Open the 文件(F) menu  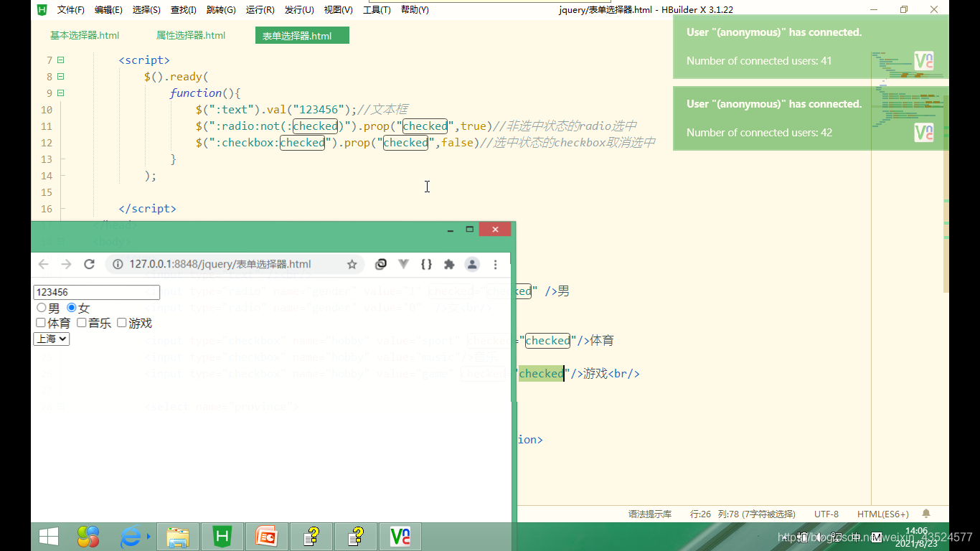click(70, 10)
